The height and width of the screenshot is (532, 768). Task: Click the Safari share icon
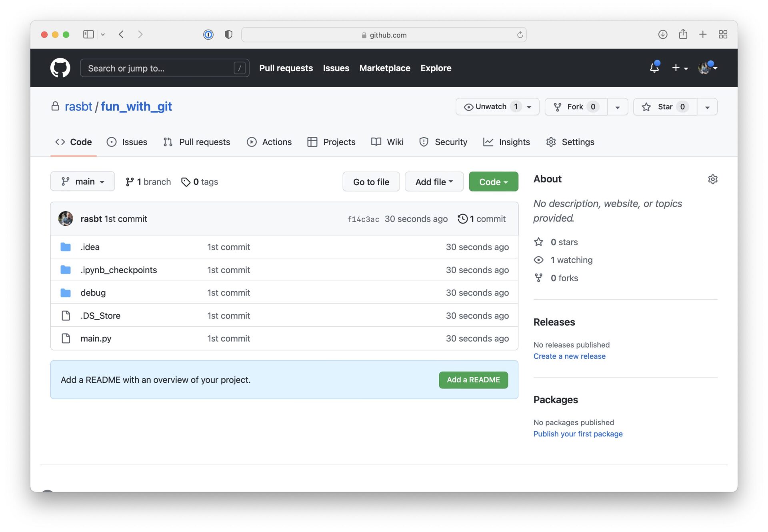683,34
